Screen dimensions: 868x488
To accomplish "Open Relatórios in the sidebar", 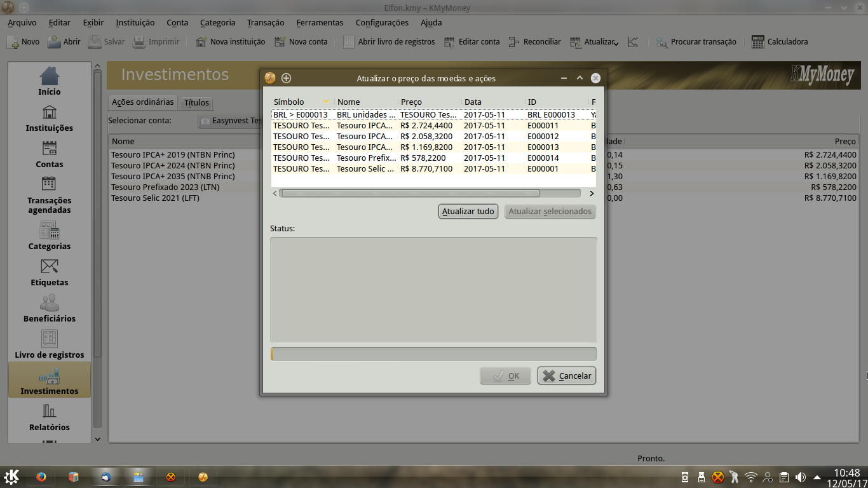I will [50, 417].
